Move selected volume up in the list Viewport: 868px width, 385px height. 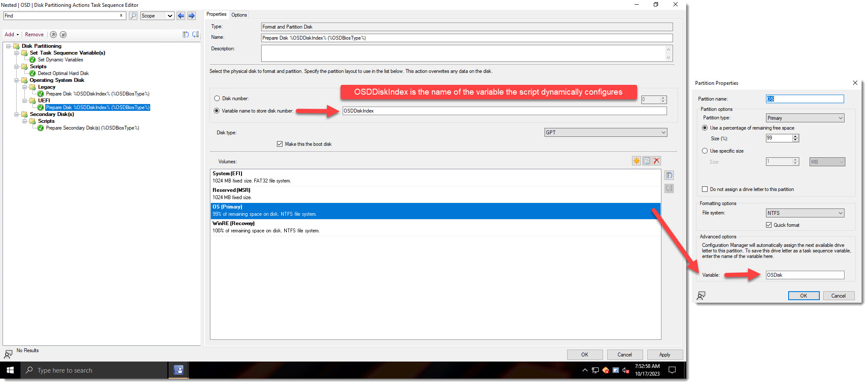(x=669, y=175)
